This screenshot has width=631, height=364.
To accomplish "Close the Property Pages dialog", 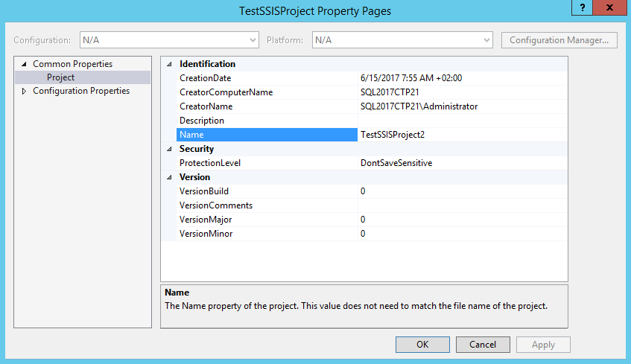I will point(610,7).
